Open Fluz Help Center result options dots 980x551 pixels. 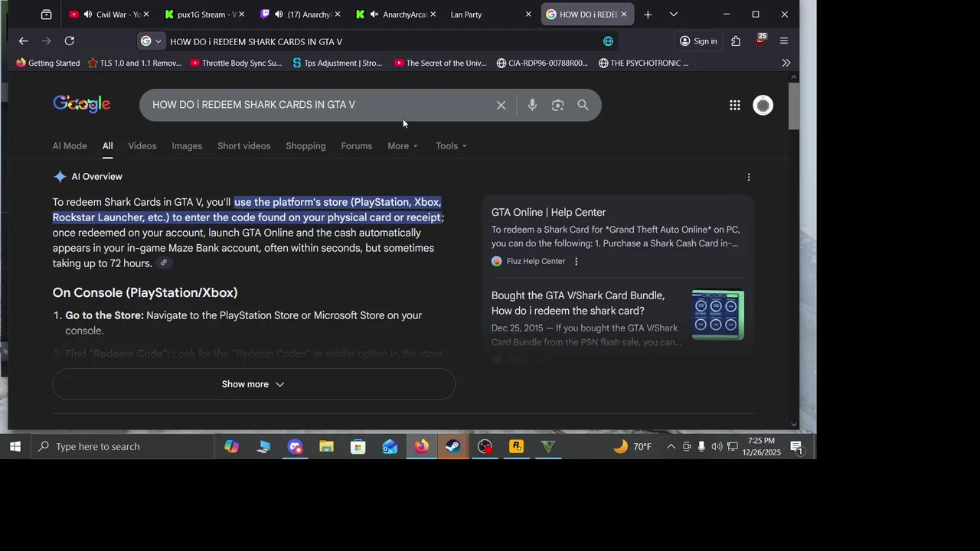pos(577,261)
